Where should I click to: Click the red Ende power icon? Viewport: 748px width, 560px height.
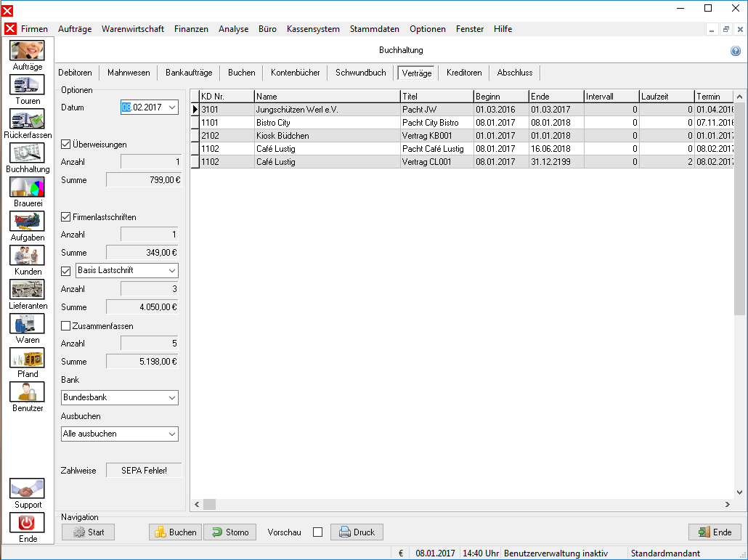pyautogui.click(x=27, y=523)
